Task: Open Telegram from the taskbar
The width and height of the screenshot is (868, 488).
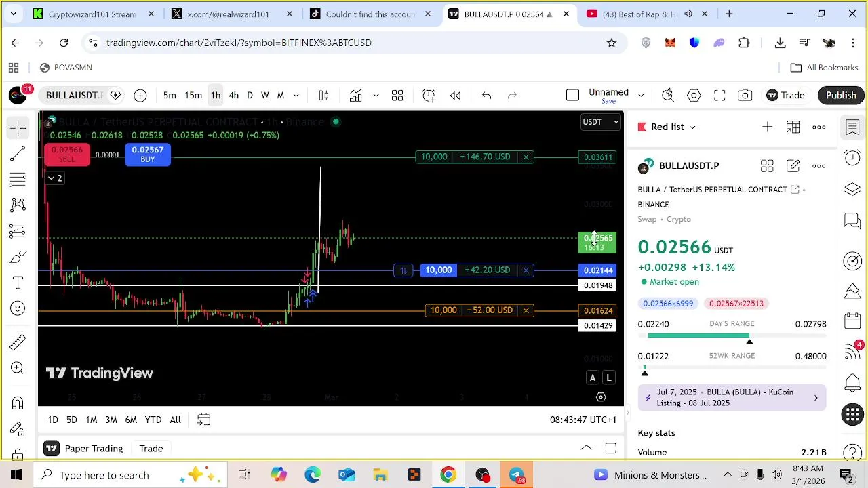Action: click(516, 475)
